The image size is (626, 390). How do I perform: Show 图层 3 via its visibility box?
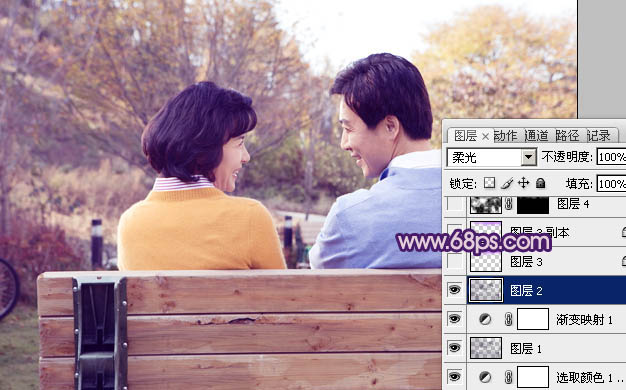pyautogui.click(x=454, y=261)
